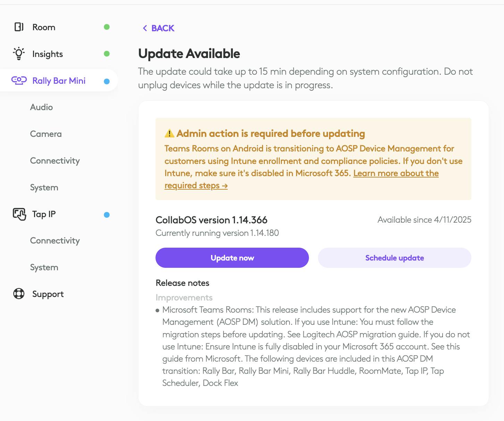Click the blue status dot beside Tap IP
This screenshot has width=504, height=421.
pos(107,215)
